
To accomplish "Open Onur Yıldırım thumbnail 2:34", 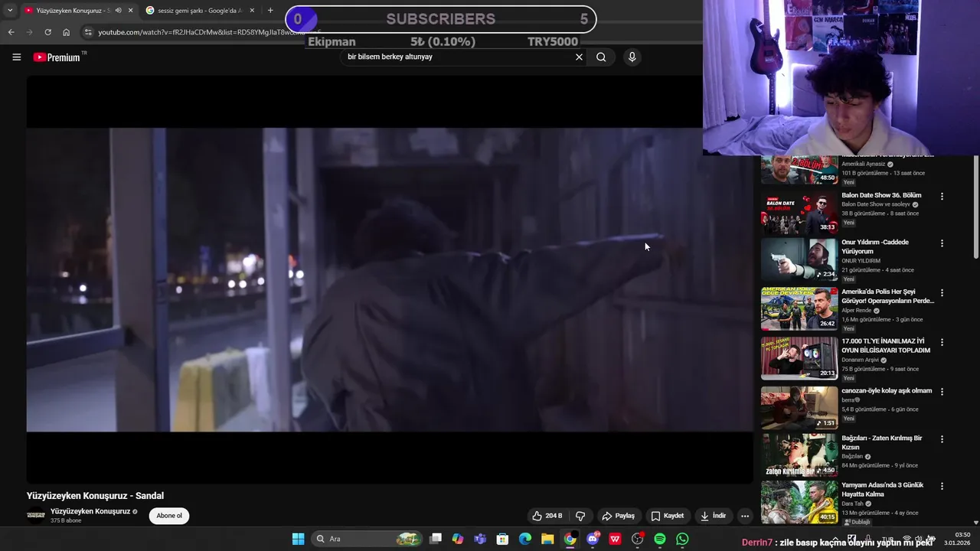I will (799, 259).
